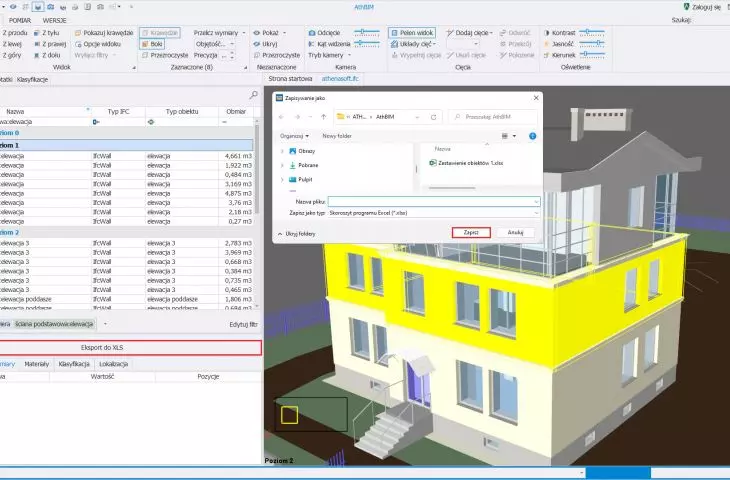Adjust the 'Odcięcie' slider

tap(367, 32)
